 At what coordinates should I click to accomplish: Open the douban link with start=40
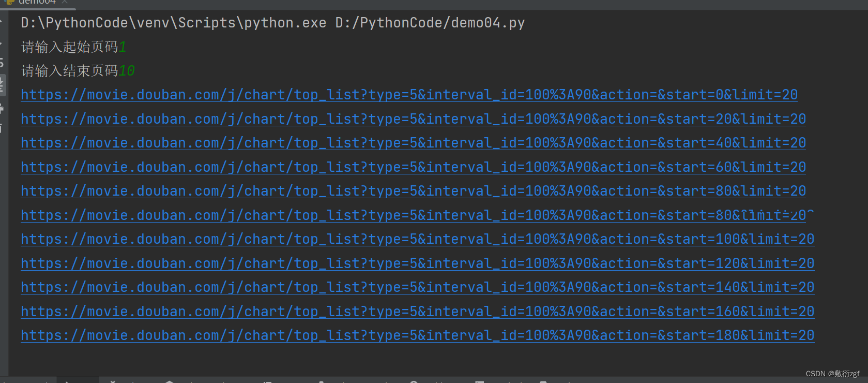(413, 143)
